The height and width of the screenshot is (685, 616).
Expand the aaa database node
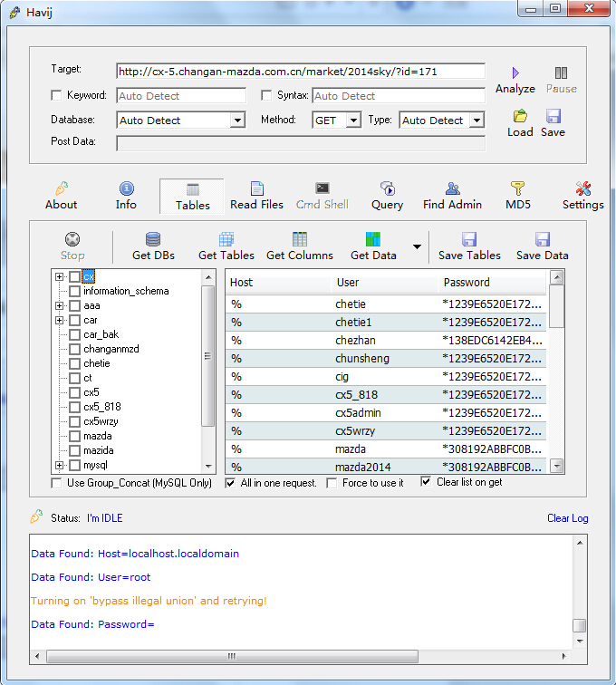[60, 306]
